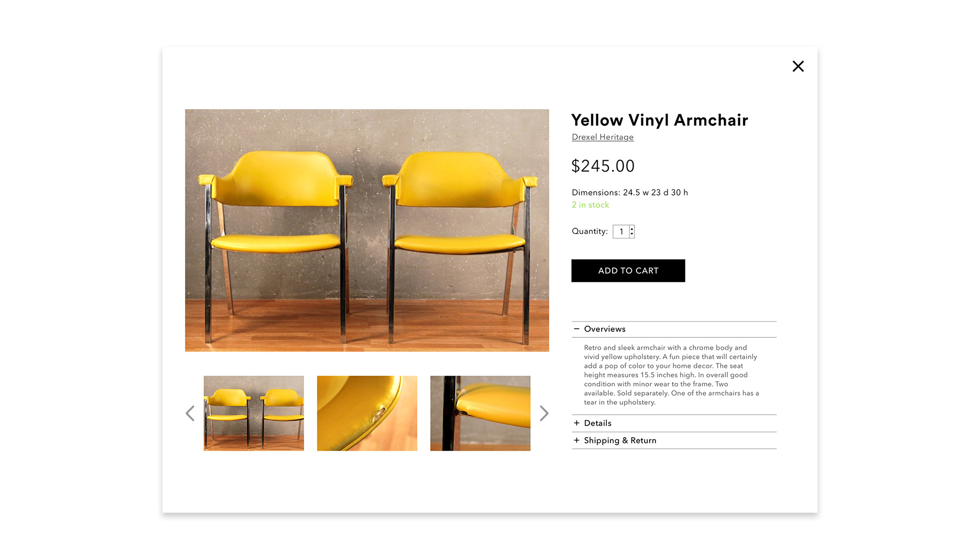The height and width of the screenshot is (560, 980).
Task: Click the Yellow Vinyl Armchair title
Action: point(659,120)
